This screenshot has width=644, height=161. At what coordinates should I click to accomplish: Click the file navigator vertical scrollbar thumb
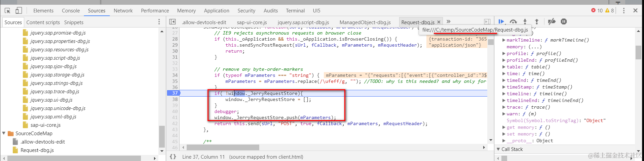click(162, 136)
